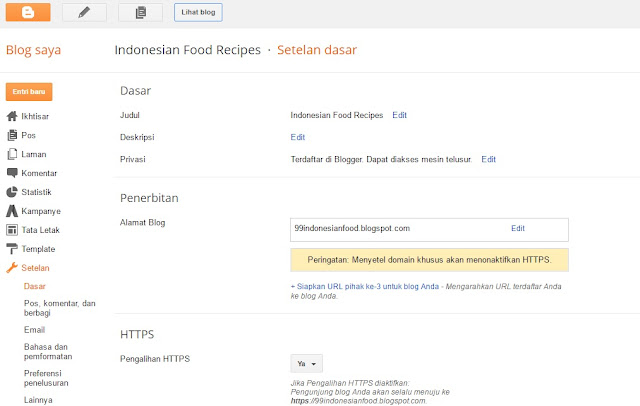Select the Template paint roller icon
This screenshot has height=406, width=640.
[x=12, y=248]
